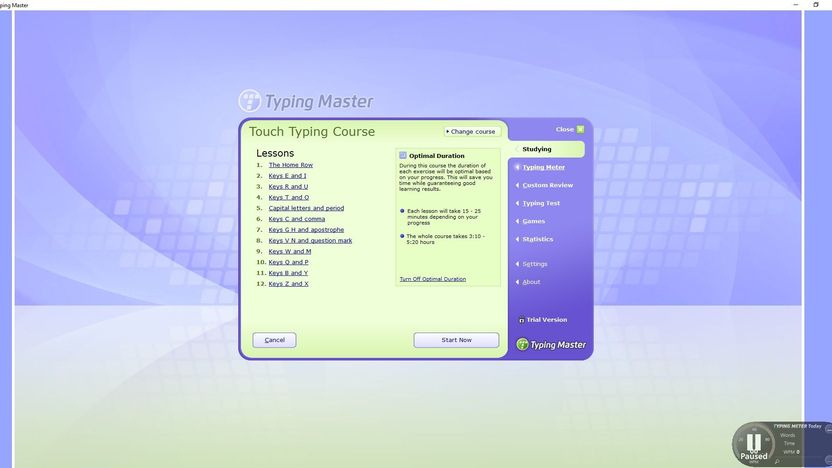Click the Start Now button

pyautogui.click(x=456, y=340)
